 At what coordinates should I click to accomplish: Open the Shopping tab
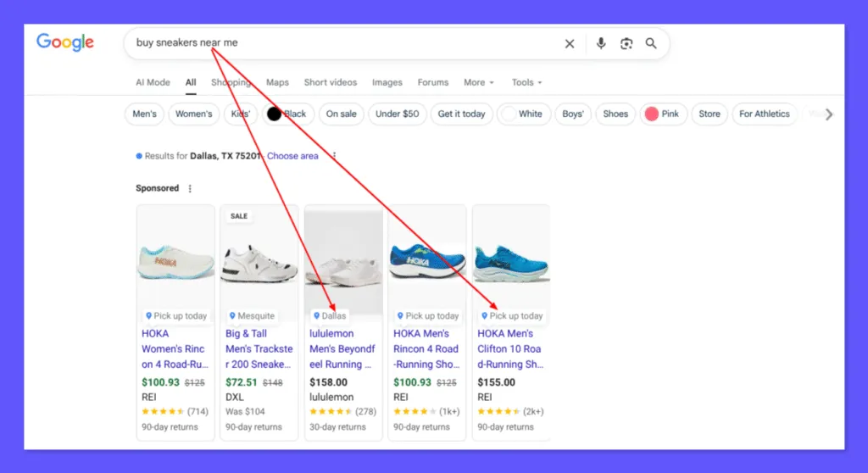[x=231, y=82]
